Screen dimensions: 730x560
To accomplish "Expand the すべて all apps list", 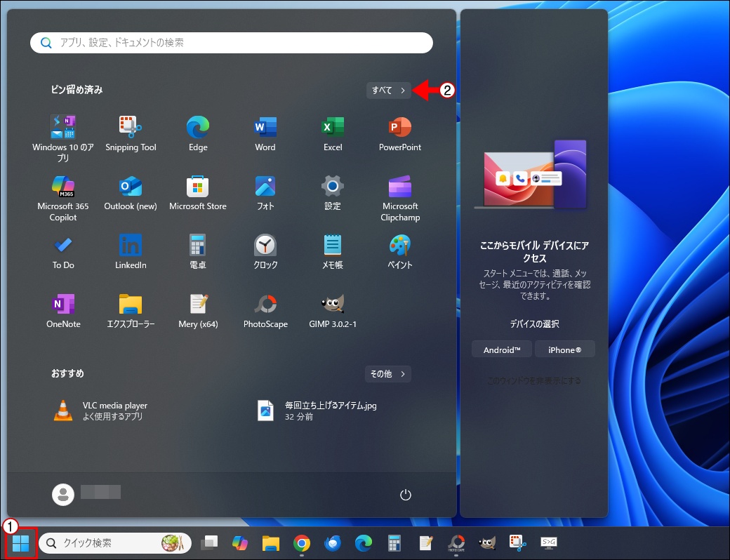I will pyautogui.click(x=388, y=91).
